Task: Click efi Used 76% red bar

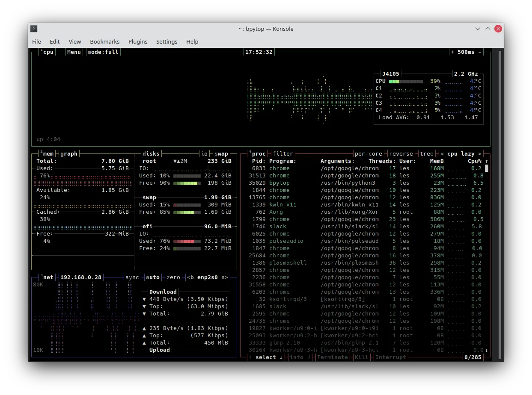Action: pyautogui.click(x=187, y=241)
